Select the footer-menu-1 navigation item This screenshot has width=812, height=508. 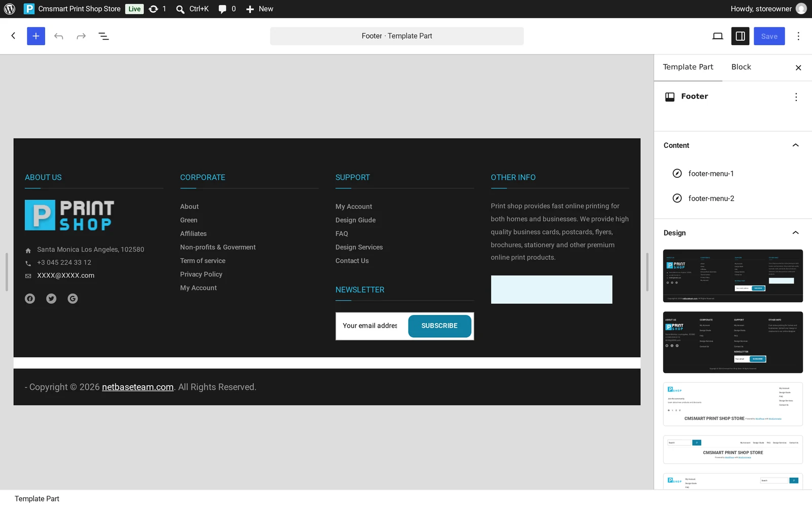(733, 174)
